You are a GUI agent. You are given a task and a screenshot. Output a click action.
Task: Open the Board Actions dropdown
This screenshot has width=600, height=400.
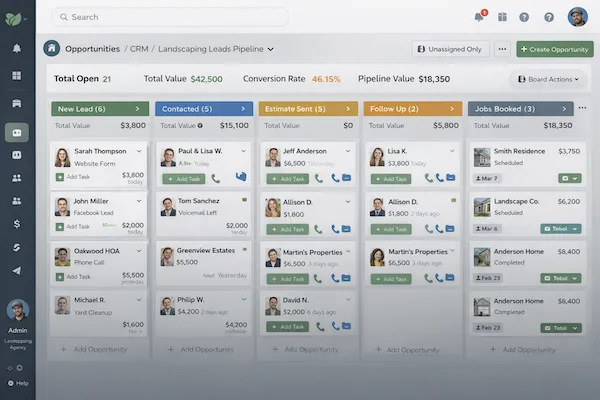(548, 79)
